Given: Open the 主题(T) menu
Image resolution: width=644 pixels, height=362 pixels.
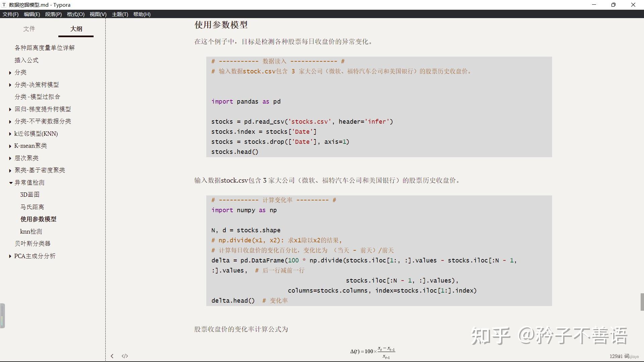Looking at the screenshot, I should click(120, 14).
